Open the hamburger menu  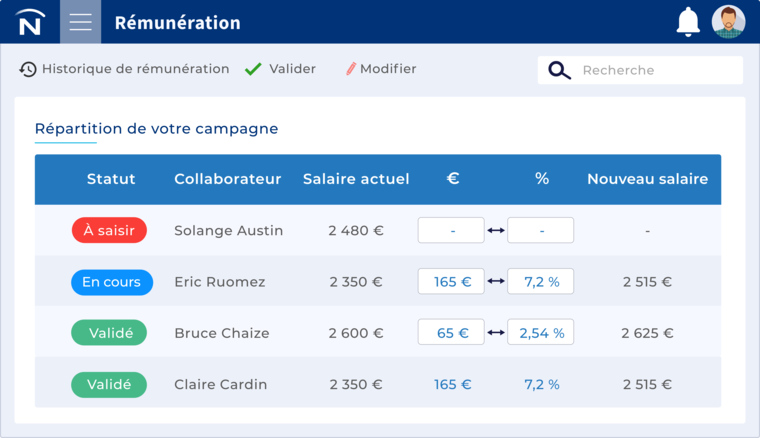(80, 22)
